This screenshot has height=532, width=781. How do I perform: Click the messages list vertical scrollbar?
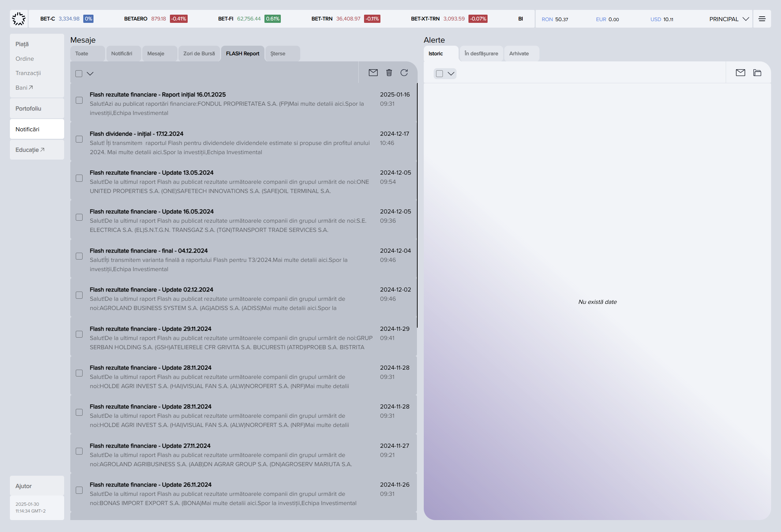pos(417,205)
